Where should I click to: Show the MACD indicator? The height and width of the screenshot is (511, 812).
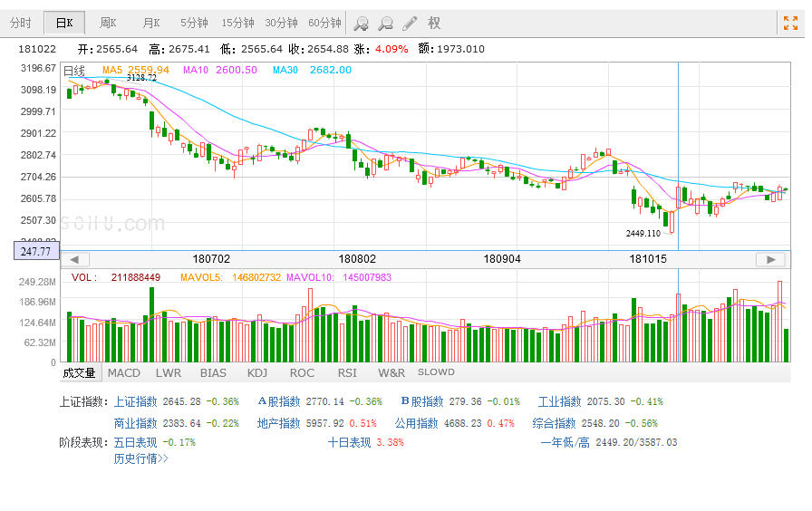[x=124, y=372]
